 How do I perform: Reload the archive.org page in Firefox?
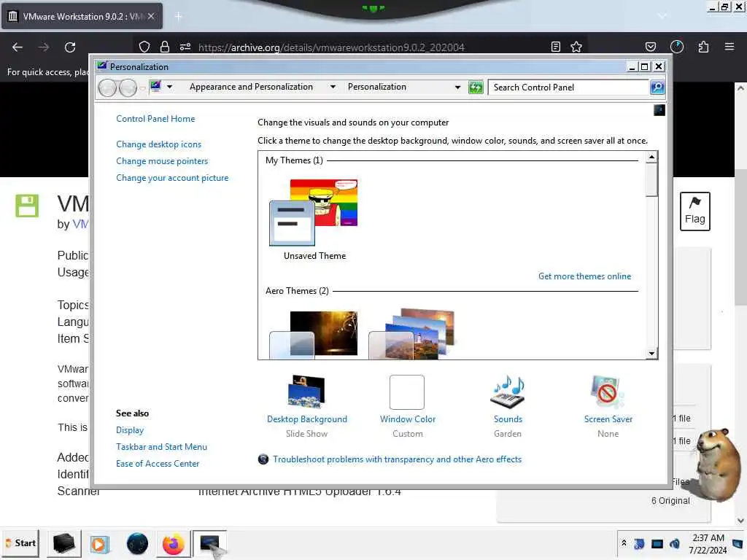pos(70,47)
